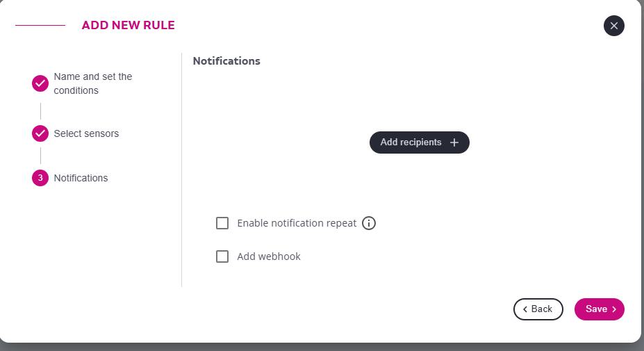The height and width of the screenshot is (351, 644).
Task: Click the 'Add webhook' label text
Action: pyautogui.click(x=269, y=256)
